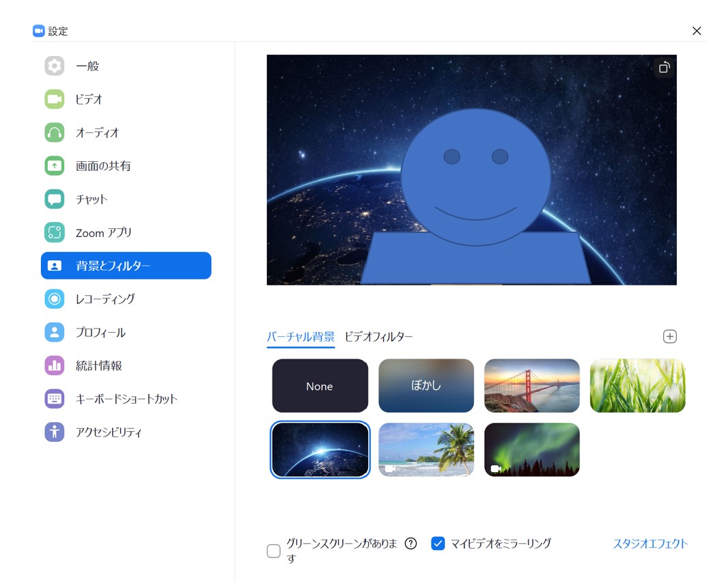Click the help question mark icon

(x=410, y=544)
